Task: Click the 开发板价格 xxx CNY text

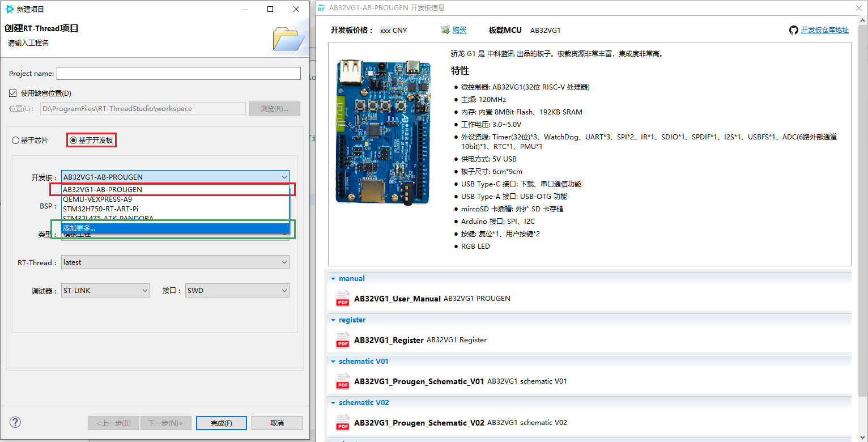Action: click(369, 31)
